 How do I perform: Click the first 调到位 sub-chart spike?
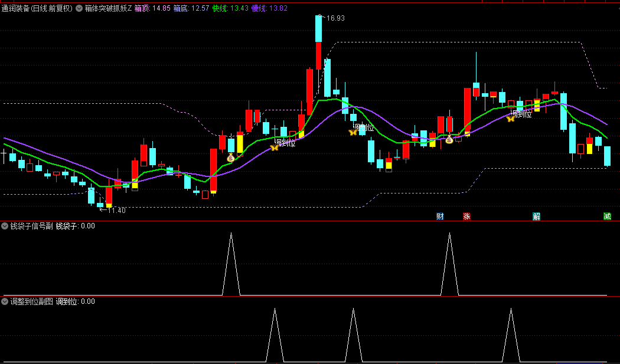[x=275, y=335]
